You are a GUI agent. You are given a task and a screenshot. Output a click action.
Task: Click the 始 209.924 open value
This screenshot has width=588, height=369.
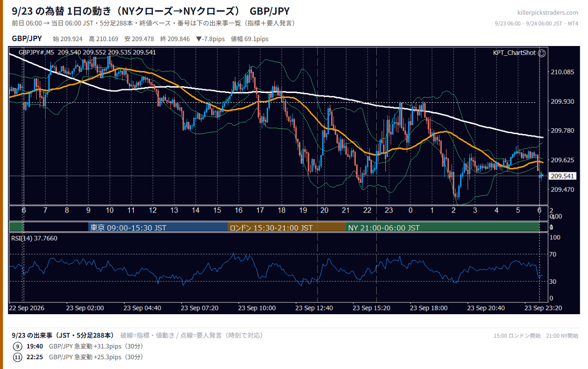point(68,39)
